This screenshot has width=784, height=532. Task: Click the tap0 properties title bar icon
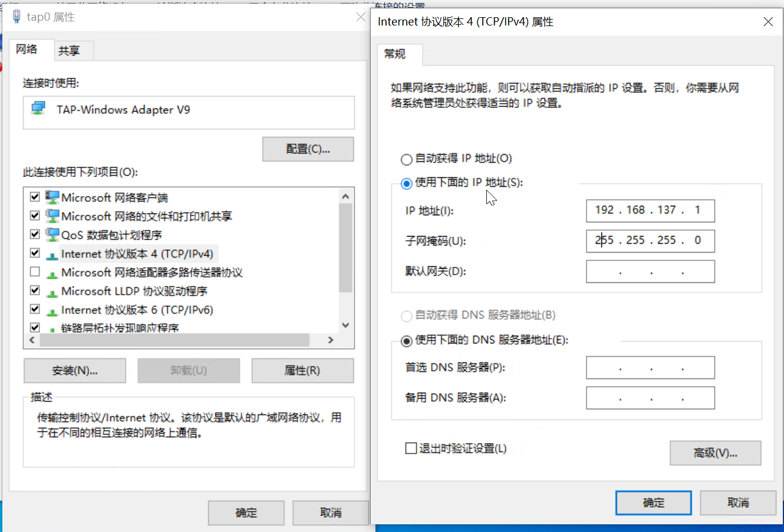click(x=16, y=17)
